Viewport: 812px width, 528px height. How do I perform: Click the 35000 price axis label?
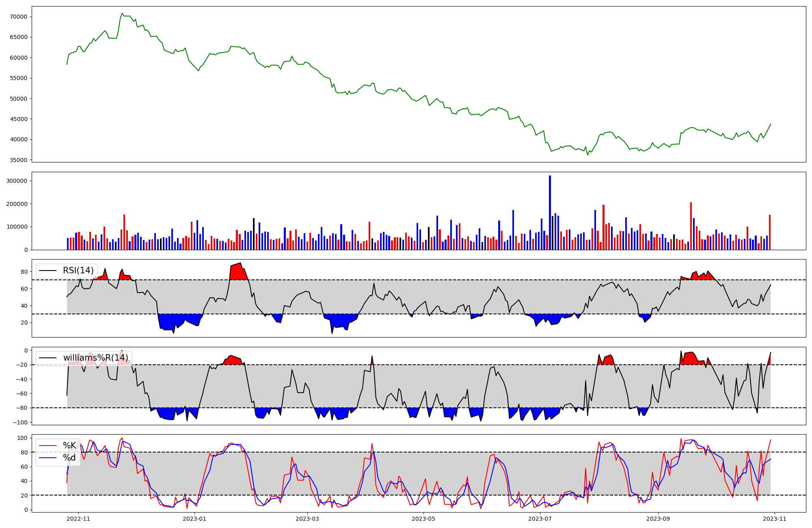coord(18,160)
